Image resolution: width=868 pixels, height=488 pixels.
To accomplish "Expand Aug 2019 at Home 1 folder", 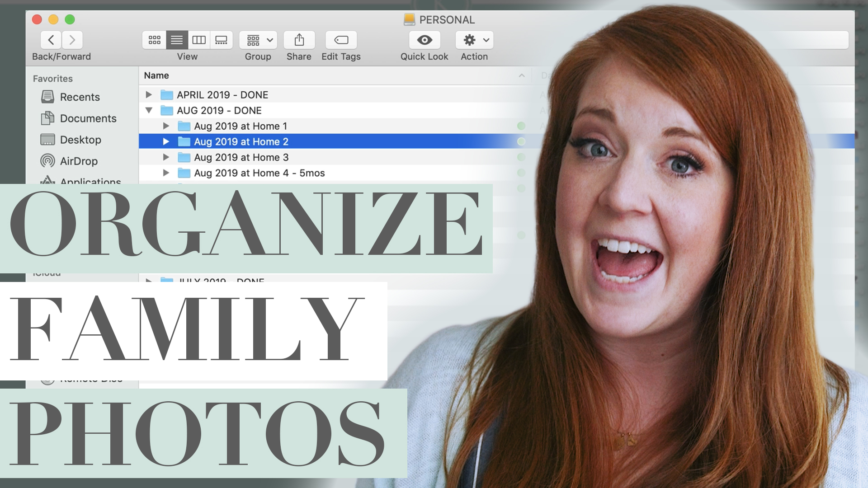I will [x=166, y=126].
